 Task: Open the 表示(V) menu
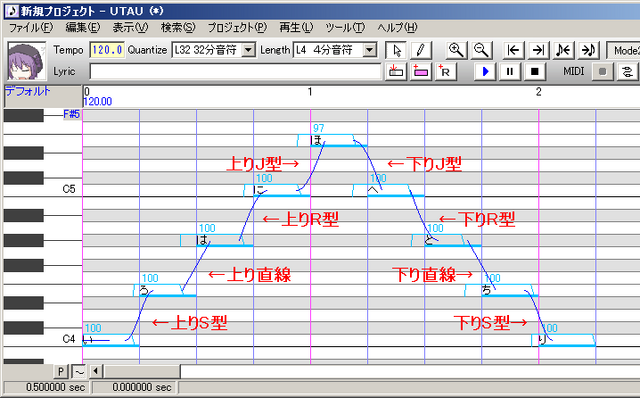tap(130, 28)
